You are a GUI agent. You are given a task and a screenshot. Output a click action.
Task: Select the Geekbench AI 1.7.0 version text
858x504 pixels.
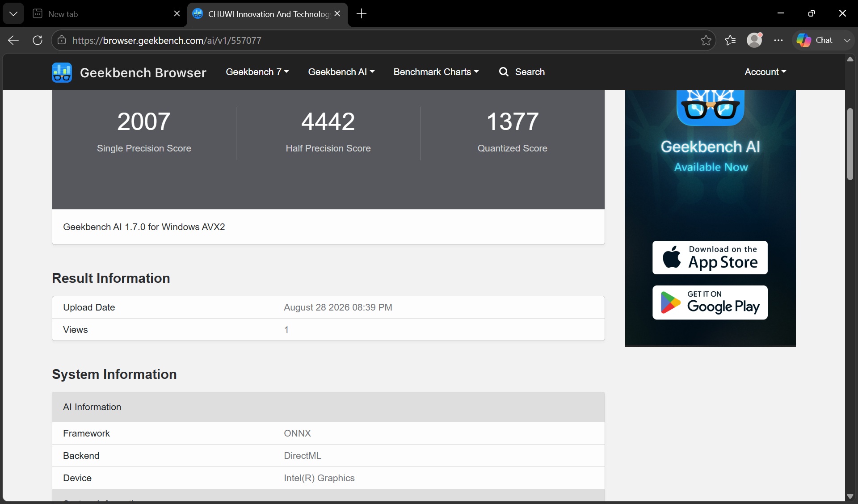(144, 227)
